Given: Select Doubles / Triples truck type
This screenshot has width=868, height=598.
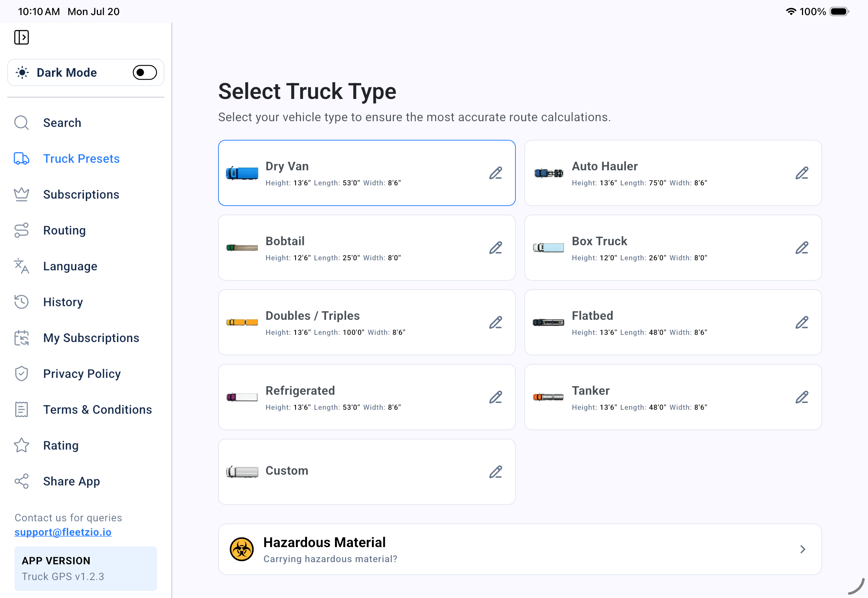Looking at the screenshot, I should click(x=367, y=322).
